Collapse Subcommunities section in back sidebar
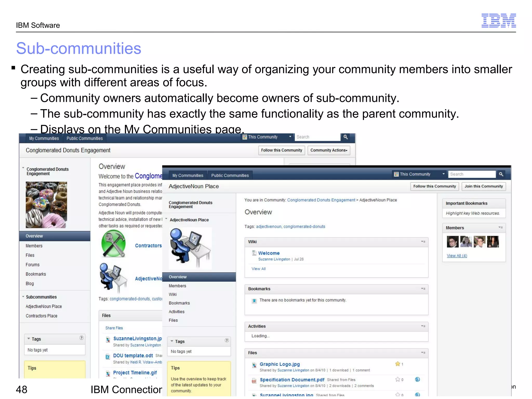Image resolution: width=532 pixels, height=399 pixels. [x=23, y=297]
